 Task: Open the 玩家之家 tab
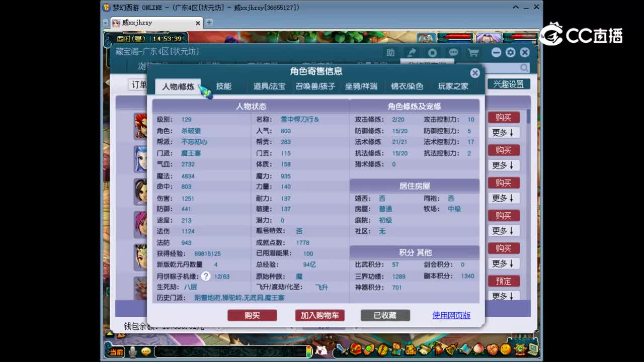pyautogui.click(x=453, y=86)
